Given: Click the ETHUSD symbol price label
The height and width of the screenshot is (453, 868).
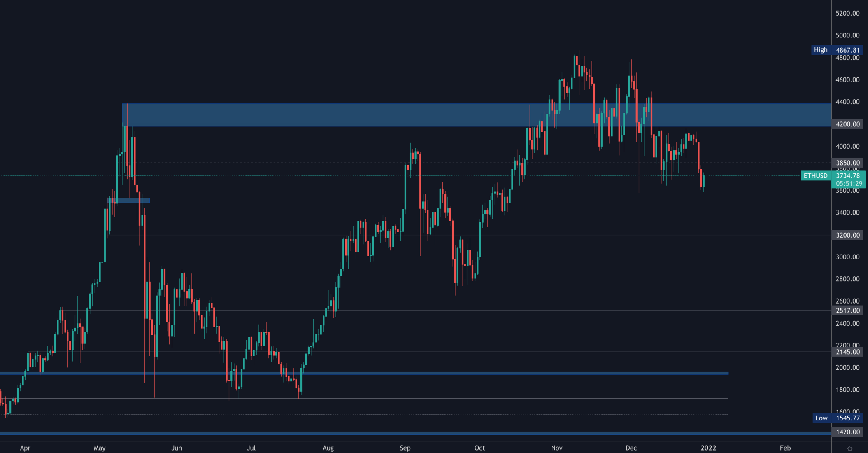Looking at the screenshot, I should pyautogui.click(x=815, y=176).
